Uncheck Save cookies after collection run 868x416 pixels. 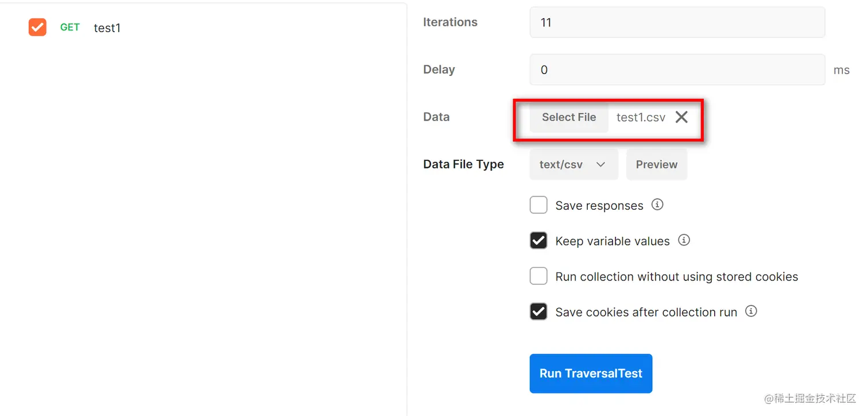pos(538,312)
